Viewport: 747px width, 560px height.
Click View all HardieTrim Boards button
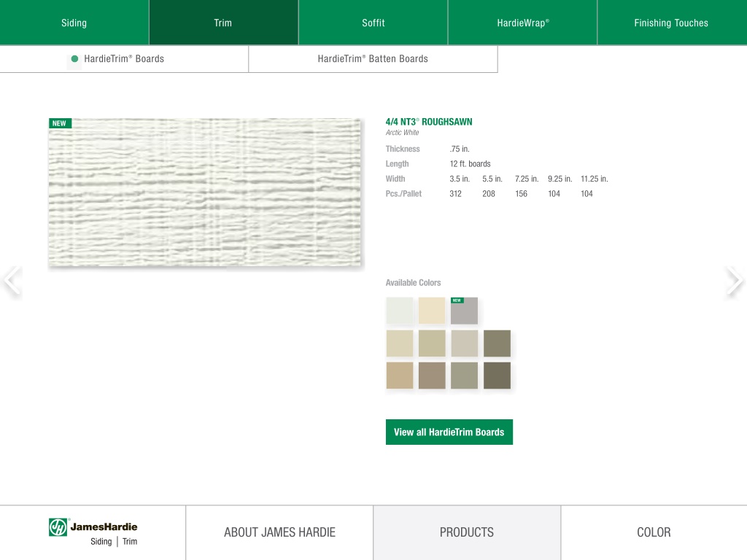pos(449,432)
